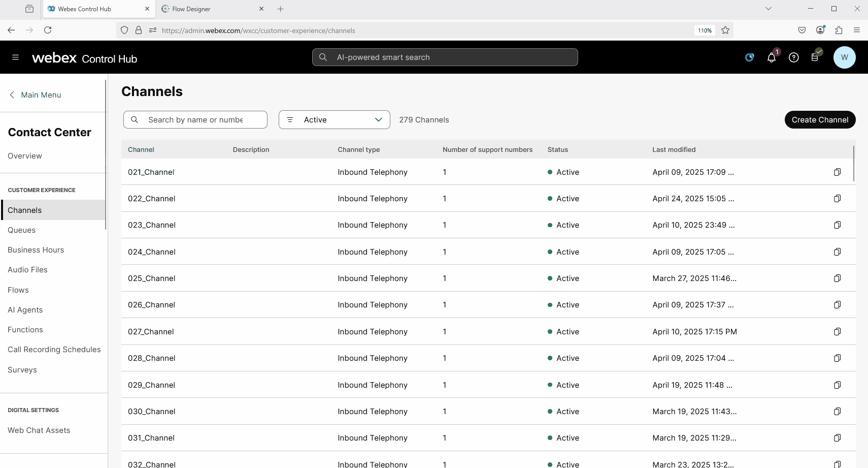Sort by the Channel column header
This screenshot has width=868, height=468.
[x=141, y=150]
